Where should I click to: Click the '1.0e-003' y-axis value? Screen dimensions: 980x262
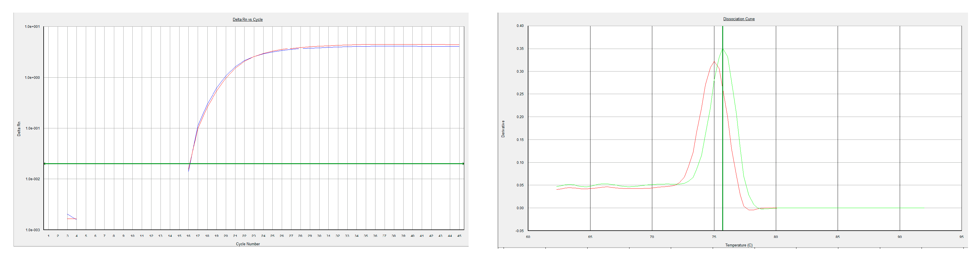32,230
